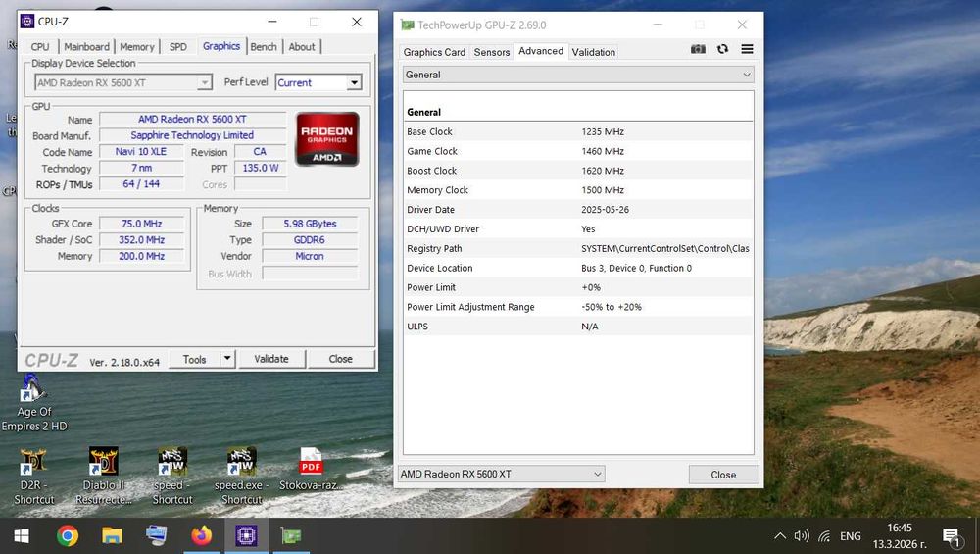Click the Radeon Graphics logo in CPU-Z

click(327, 139)
